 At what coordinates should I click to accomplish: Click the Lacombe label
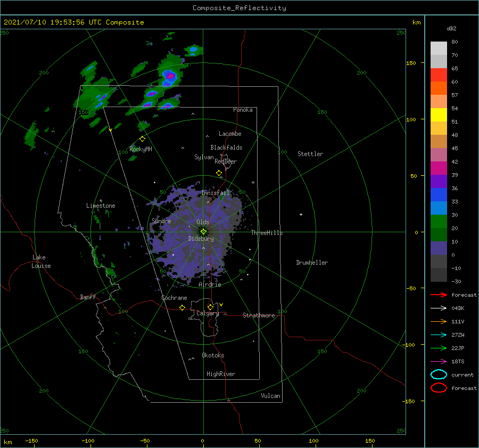[230, 134]
